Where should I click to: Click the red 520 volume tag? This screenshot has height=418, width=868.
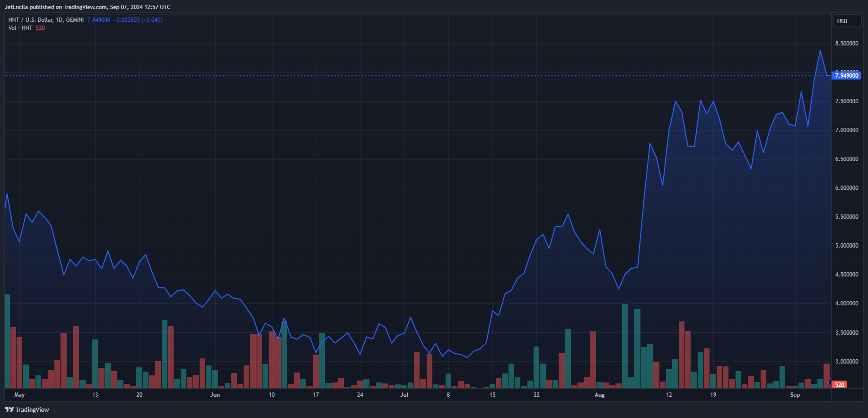point(840,384)
